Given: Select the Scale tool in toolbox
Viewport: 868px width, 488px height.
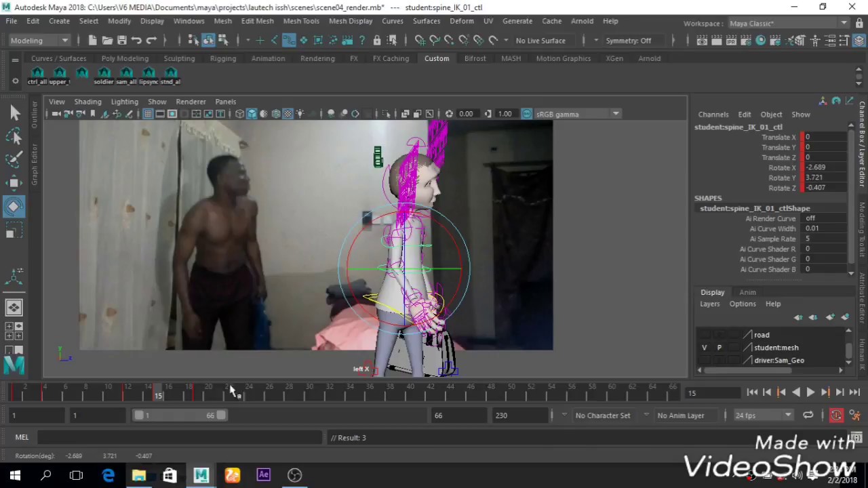Looking at the screenshot, I should pos(14,232).
